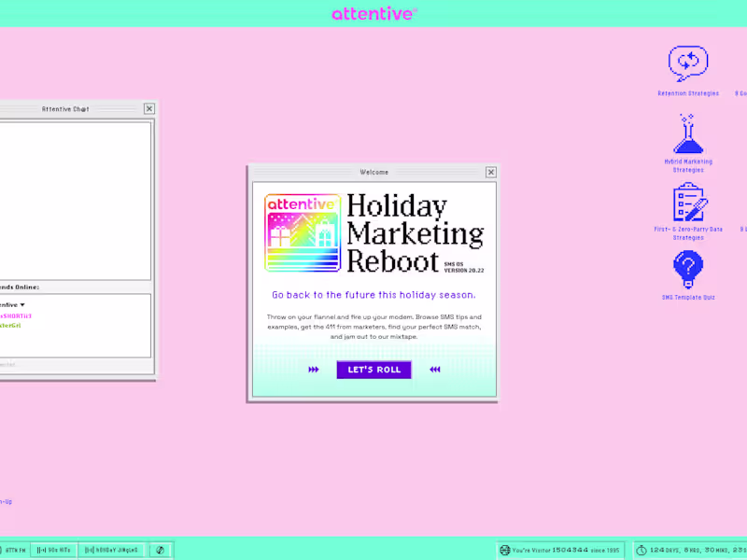This screenshot has width=747, height=560.
Task: Click the Friends Online heading
Action: [x=20, y=287]
